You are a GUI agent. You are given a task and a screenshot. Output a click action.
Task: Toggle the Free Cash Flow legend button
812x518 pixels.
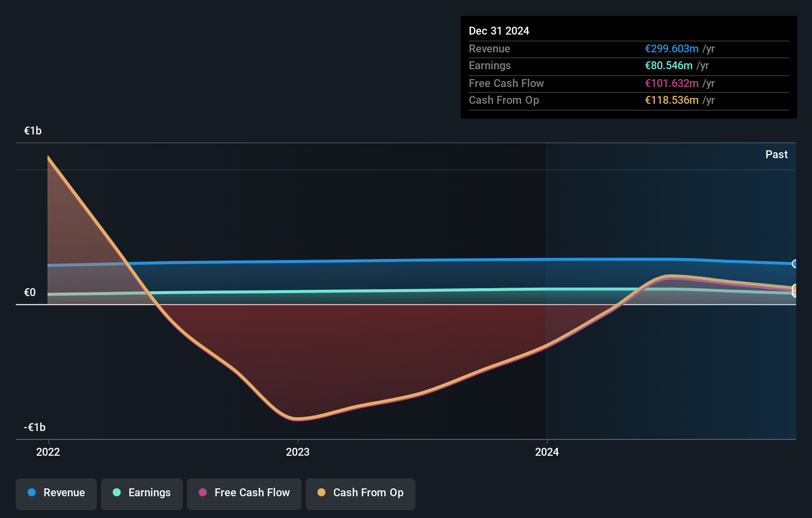click(244, 494)
